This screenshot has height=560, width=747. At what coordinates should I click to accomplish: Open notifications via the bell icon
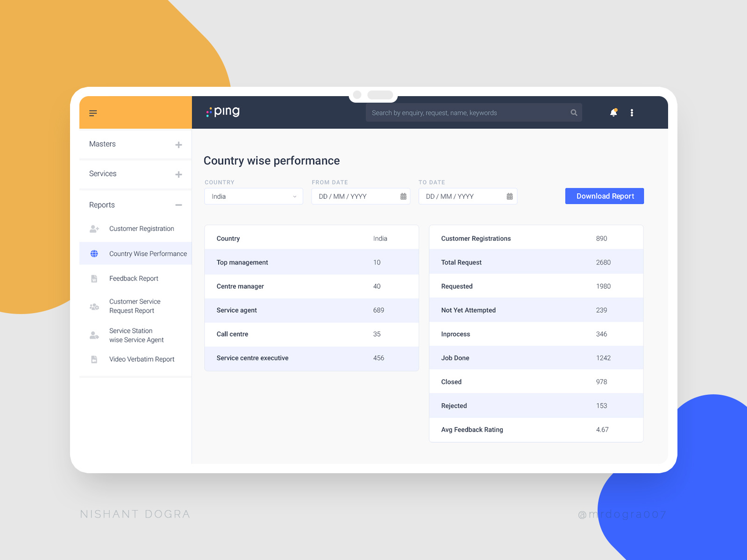[613, 112]
